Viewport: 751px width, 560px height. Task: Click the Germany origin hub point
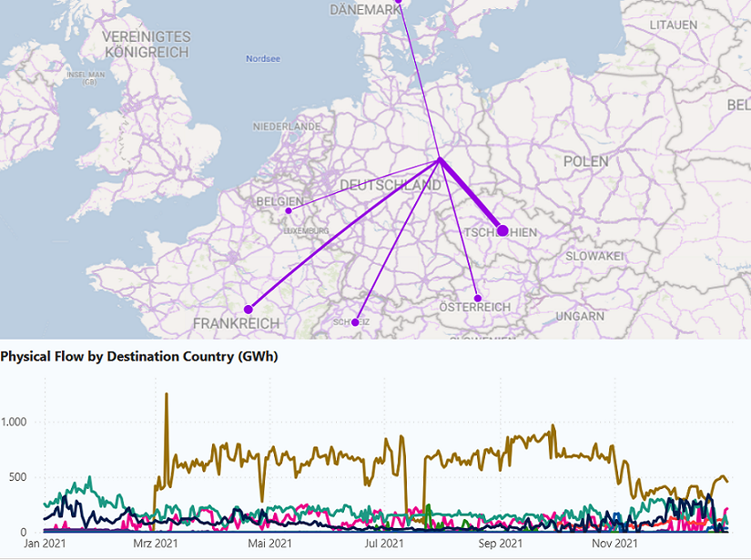[440, 159]
